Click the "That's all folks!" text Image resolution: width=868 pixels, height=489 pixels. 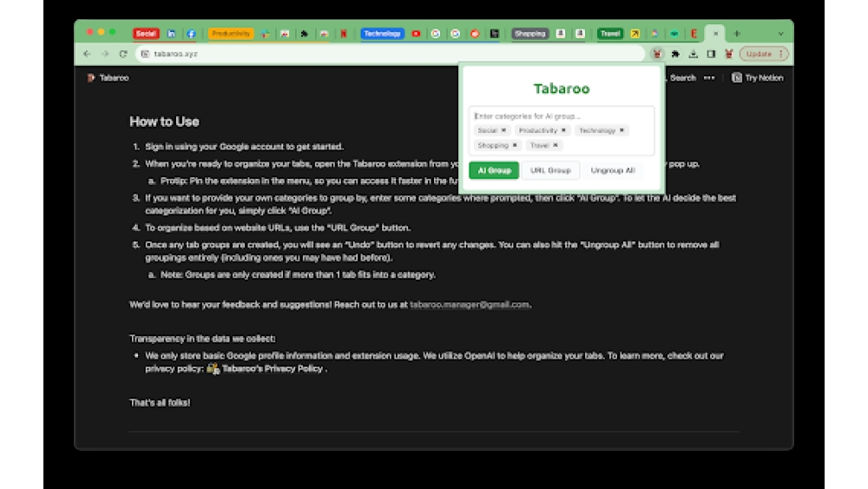(160, 403)
